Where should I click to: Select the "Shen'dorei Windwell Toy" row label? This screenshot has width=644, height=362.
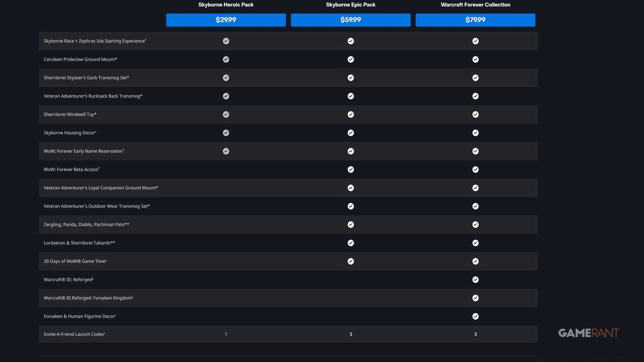[x=70, y=114]
